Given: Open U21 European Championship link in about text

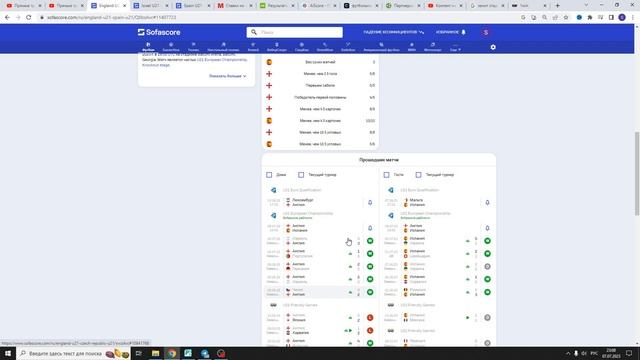Looking at the screenshot, I should (x=222, y=60).
